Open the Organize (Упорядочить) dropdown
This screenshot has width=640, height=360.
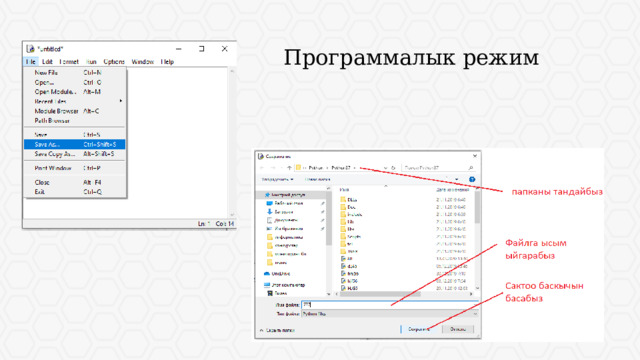pyautogui.click(x=277, y=180)
